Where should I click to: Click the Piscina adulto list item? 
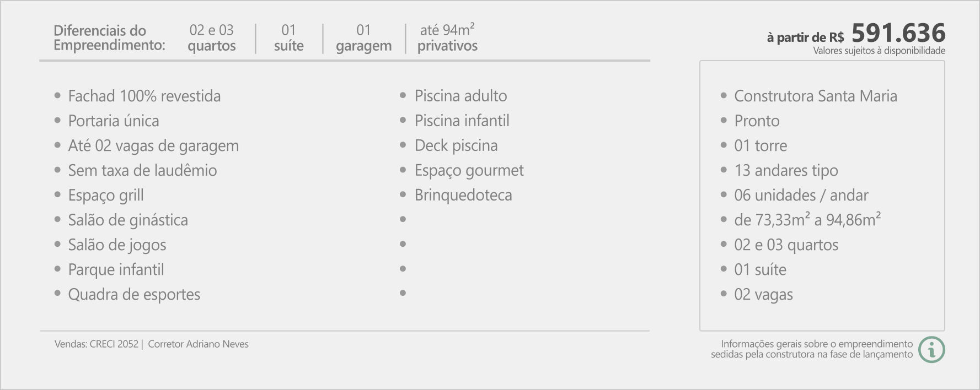click(460, 96)
